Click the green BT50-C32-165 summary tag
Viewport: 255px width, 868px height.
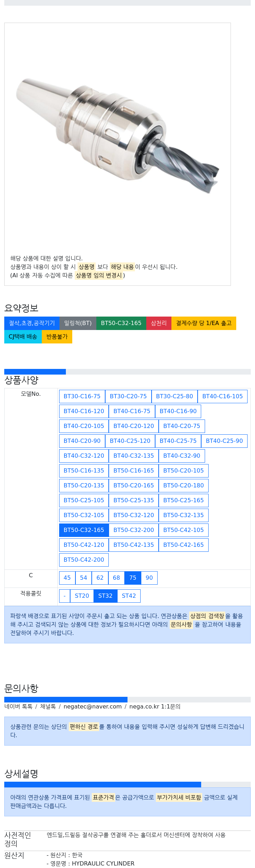tap(121, 323)
